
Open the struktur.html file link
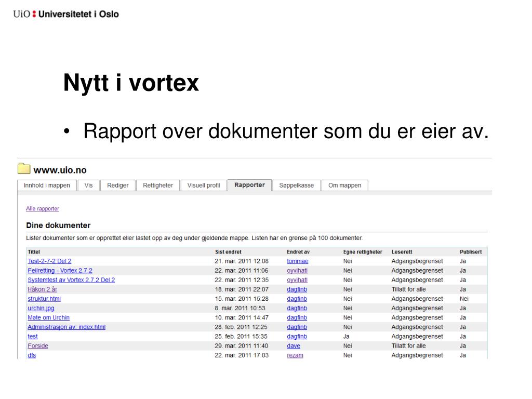tap(44, 299)
